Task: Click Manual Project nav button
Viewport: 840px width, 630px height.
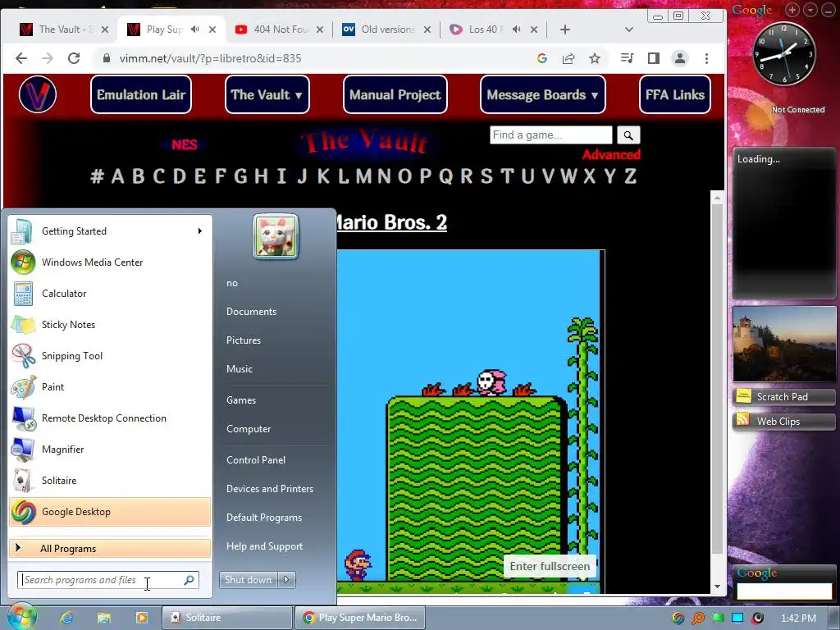Action: click(x=395, y=95)
